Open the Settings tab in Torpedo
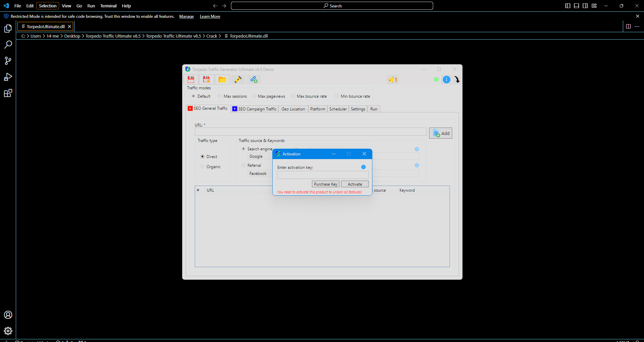 pyautogui.click(x=358, y=109)
